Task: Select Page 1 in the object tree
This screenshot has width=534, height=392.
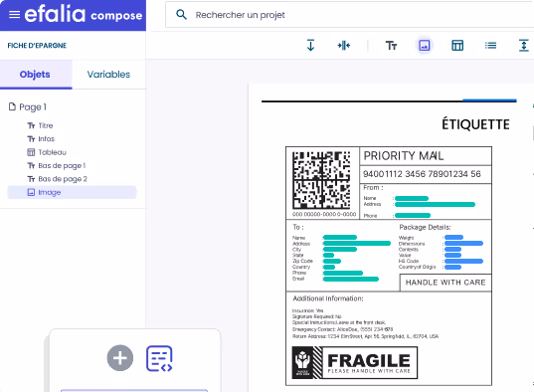Action: pos(33,107)
